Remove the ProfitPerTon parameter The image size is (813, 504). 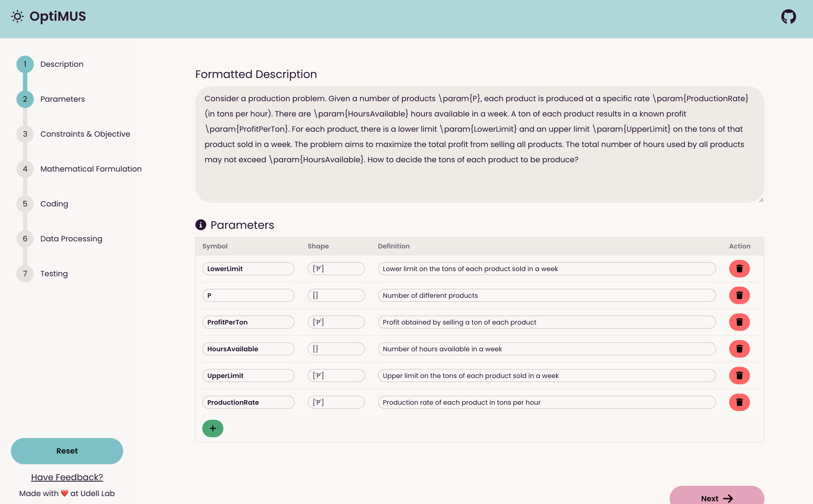pyautogui.click(x=739, y=322)
